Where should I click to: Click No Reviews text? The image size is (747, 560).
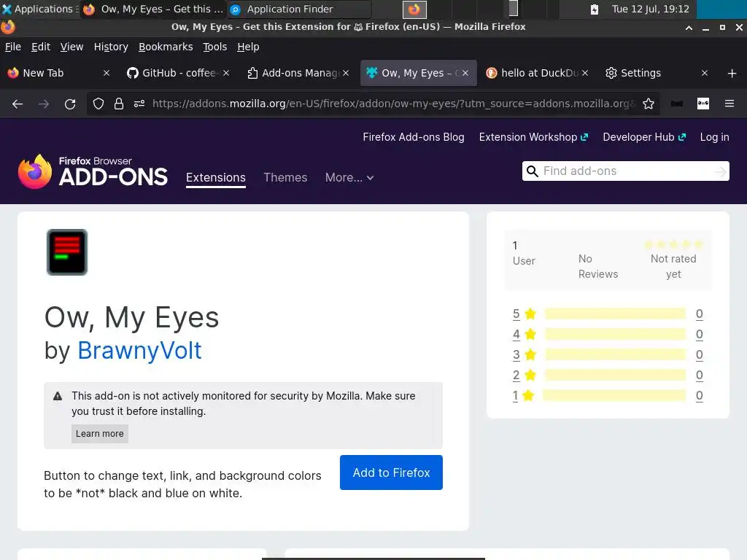(x=598, y=267)
